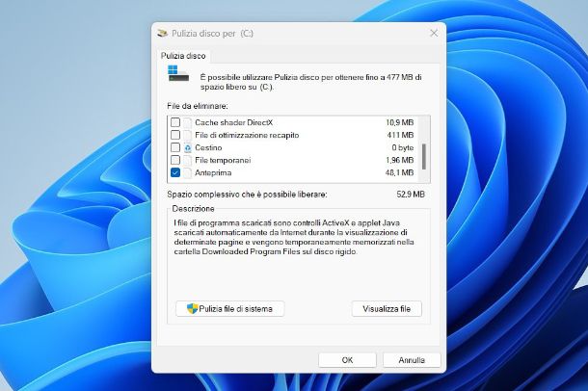Click the Pulizia disco per (C:) window title
The image size is (588, 391).
pyautogui.click(x=213, y=34)
